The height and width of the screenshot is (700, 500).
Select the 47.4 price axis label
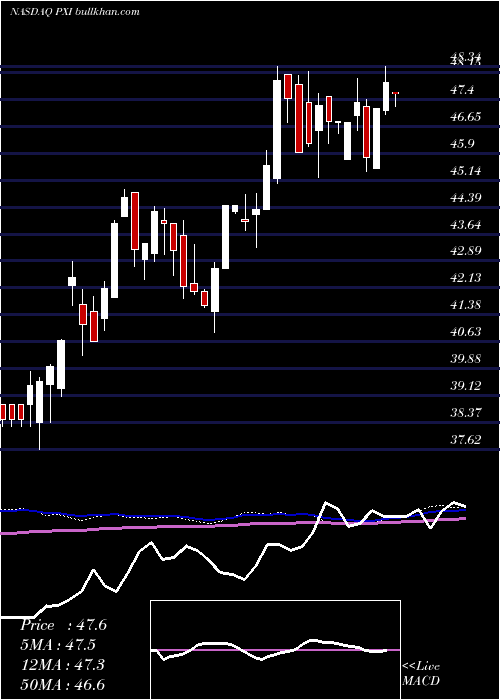click(x=462, y=90)
